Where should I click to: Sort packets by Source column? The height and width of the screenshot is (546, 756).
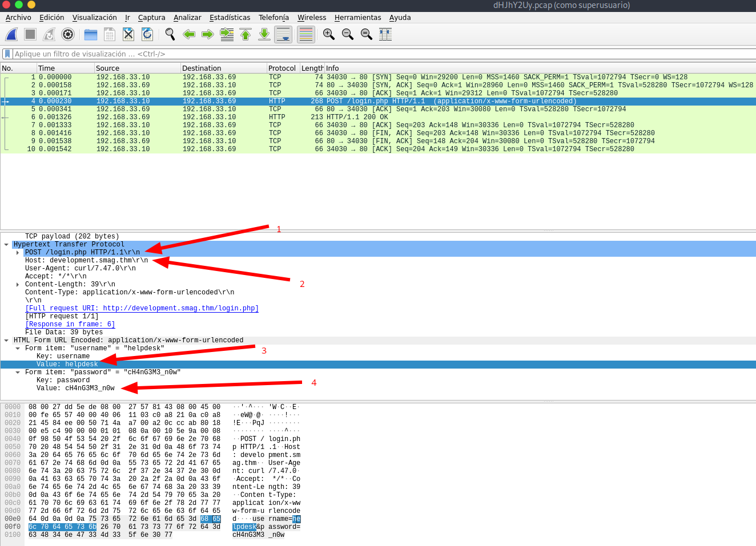(137, 68)
